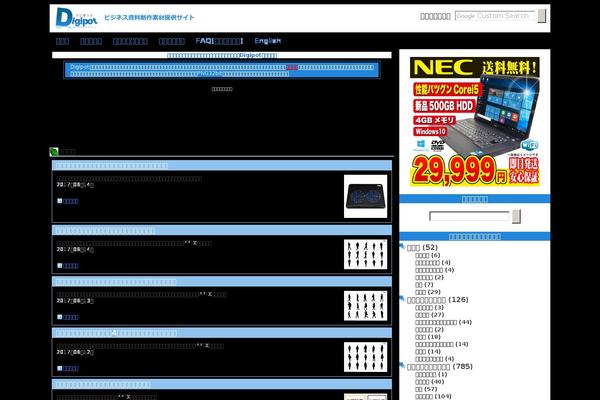Screen dimensions: 600x400
Task: Click the red link inside the blue notice box
Action: point(292,67)
